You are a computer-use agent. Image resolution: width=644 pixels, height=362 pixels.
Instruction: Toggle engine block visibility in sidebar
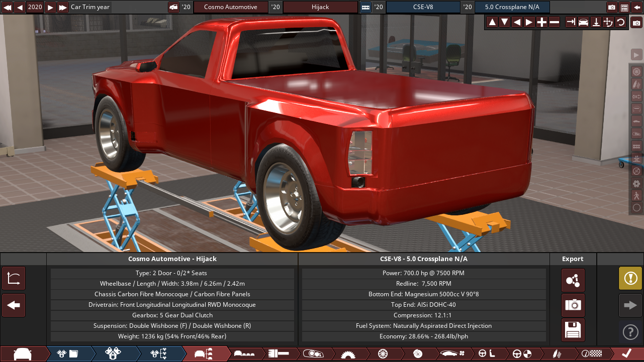tap(636, 146)
